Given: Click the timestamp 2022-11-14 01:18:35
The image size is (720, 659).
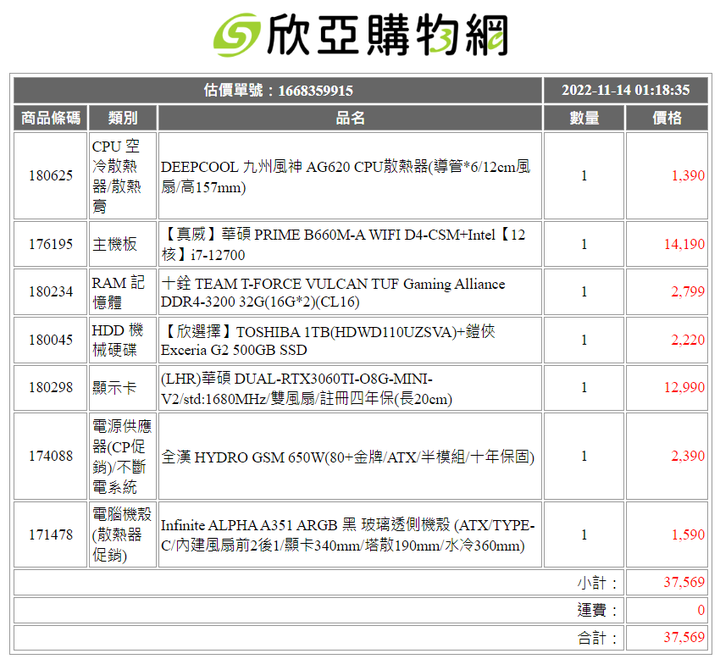Looking at the screenshot, I should pos(625,90).
